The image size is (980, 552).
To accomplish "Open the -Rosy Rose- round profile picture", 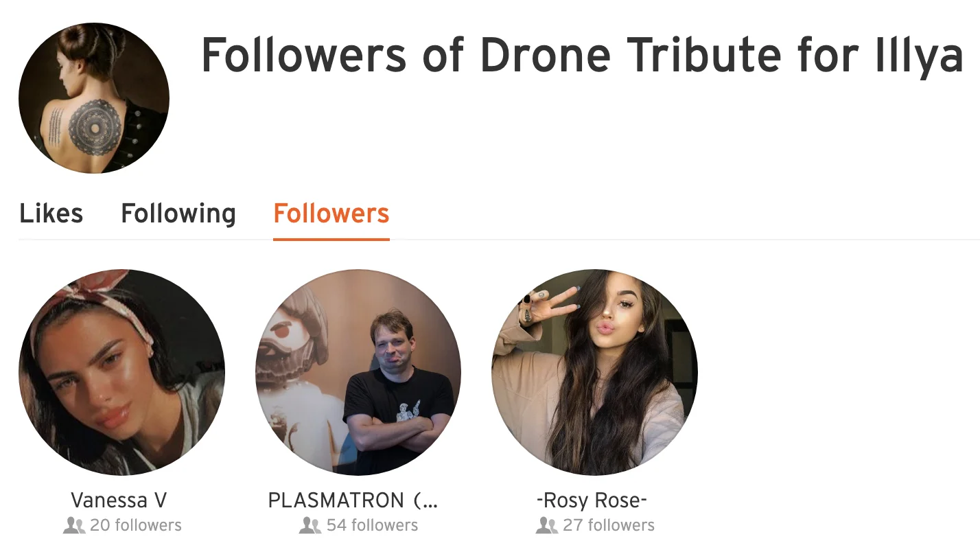I will (594, 372).
